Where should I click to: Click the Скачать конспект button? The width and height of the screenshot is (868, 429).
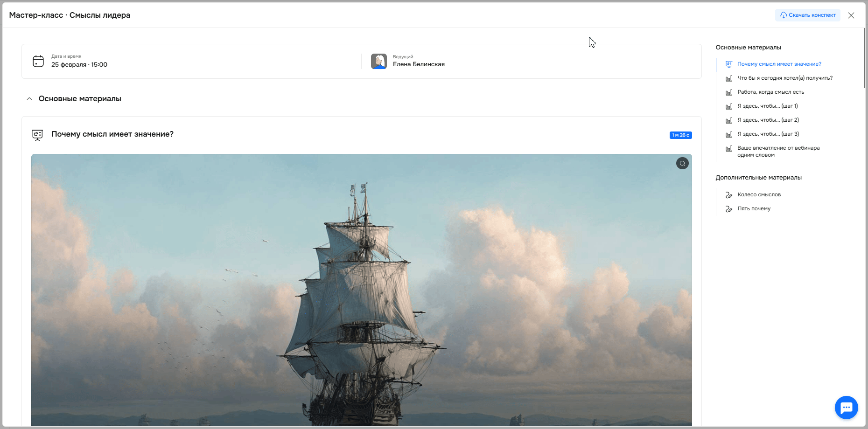tap(808, 15)
